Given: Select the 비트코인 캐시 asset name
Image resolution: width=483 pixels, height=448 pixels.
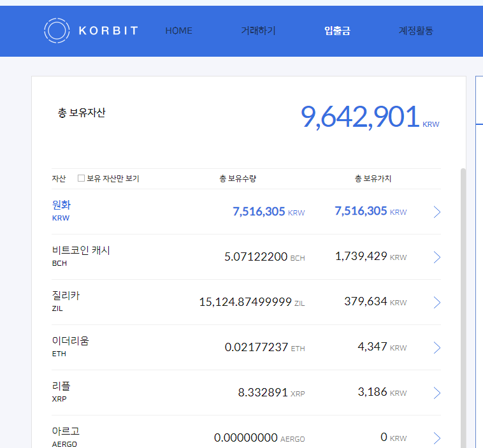Looking at the screenshot, I should point(81,250).
